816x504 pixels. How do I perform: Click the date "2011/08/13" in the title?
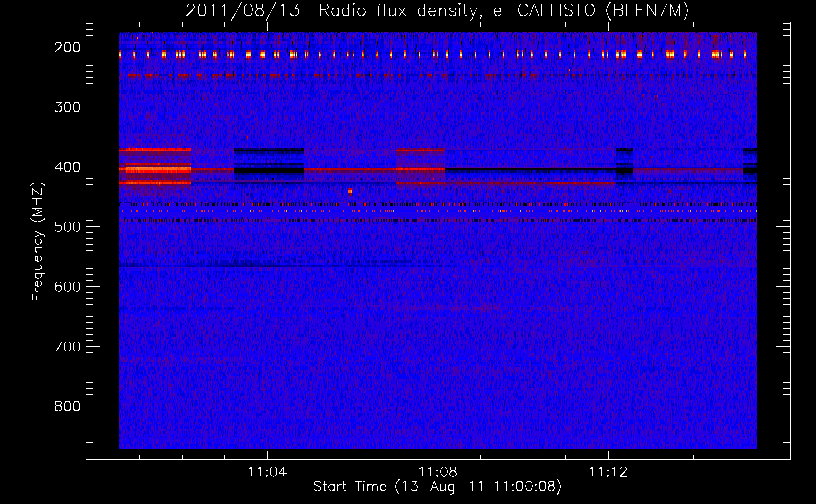243,10
